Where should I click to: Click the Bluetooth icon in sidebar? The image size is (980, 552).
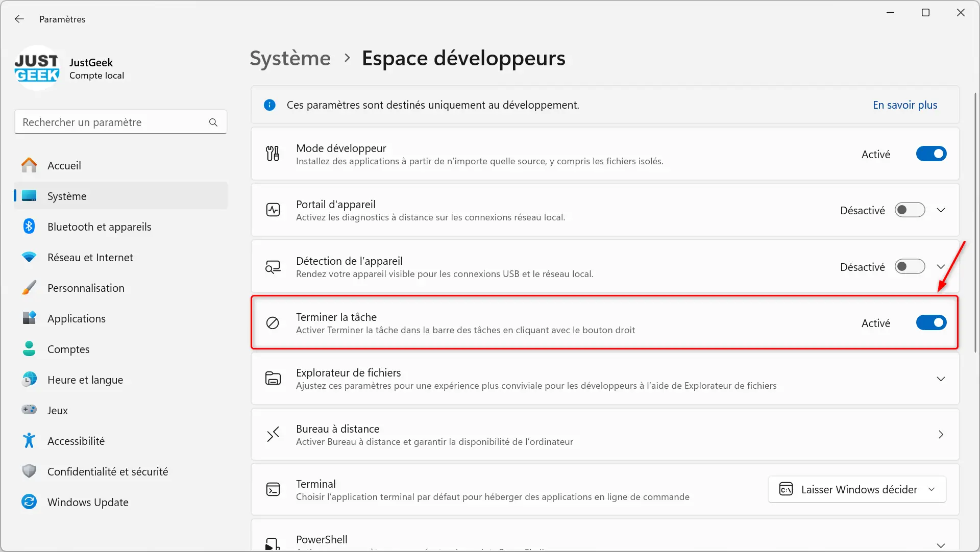pyautogui.click(x=29, y=227)
